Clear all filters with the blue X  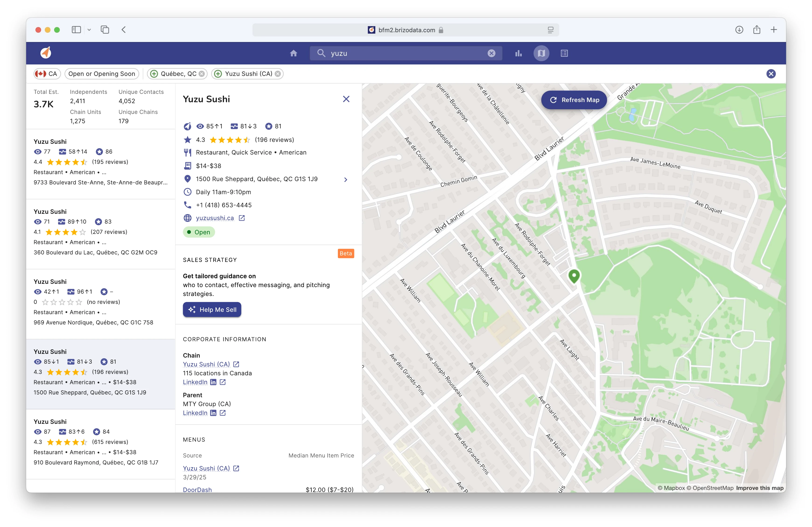[x=771, y=74]
